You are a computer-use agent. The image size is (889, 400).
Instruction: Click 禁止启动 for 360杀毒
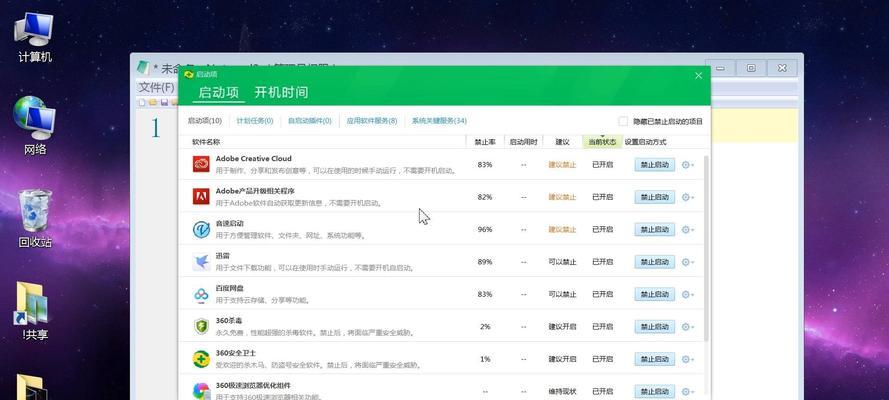coord(655,327)
